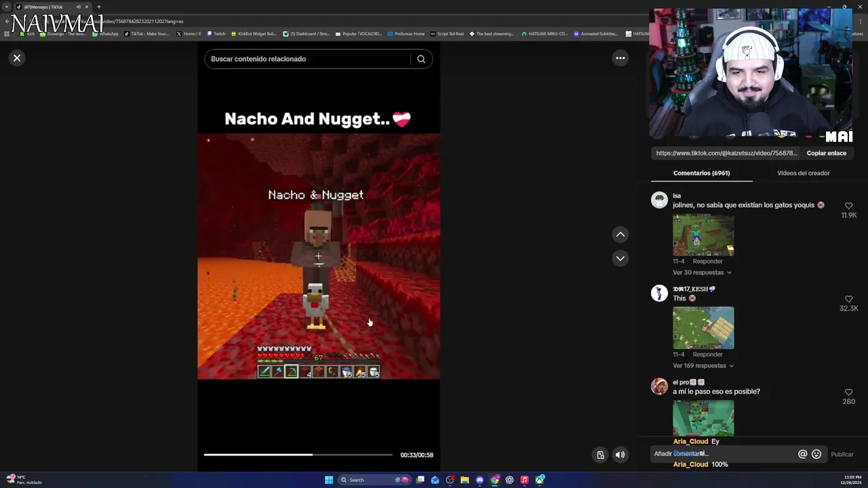Click Responder under Isa's comment
868x488 pixels.
point(707,261)
